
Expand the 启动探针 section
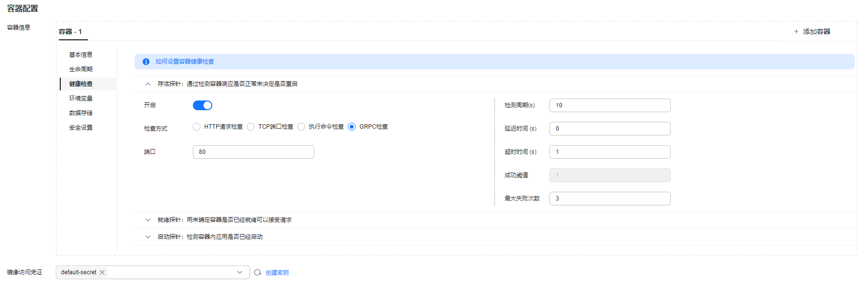pyautogui.click(x=148, y=237)
